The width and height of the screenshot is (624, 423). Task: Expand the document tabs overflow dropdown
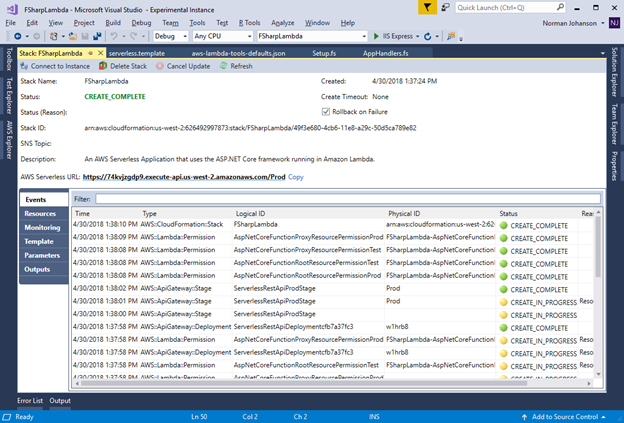(603, 53)
